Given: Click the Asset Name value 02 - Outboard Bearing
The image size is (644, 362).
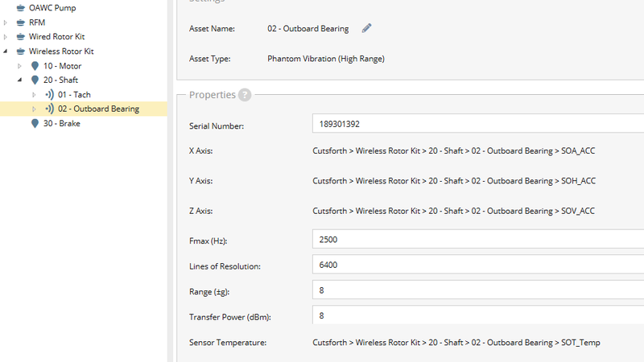Looking at the screenshot, I should (x=308, y=29).
